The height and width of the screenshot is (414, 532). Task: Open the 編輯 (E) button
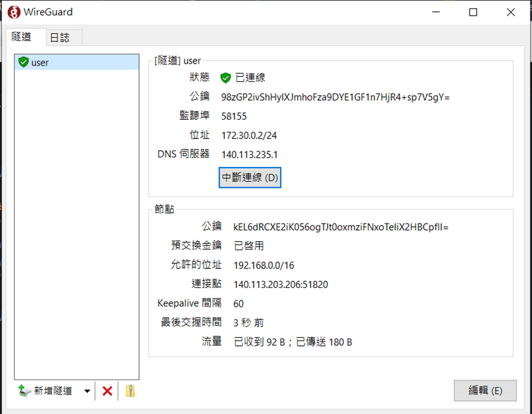point(485,391)
